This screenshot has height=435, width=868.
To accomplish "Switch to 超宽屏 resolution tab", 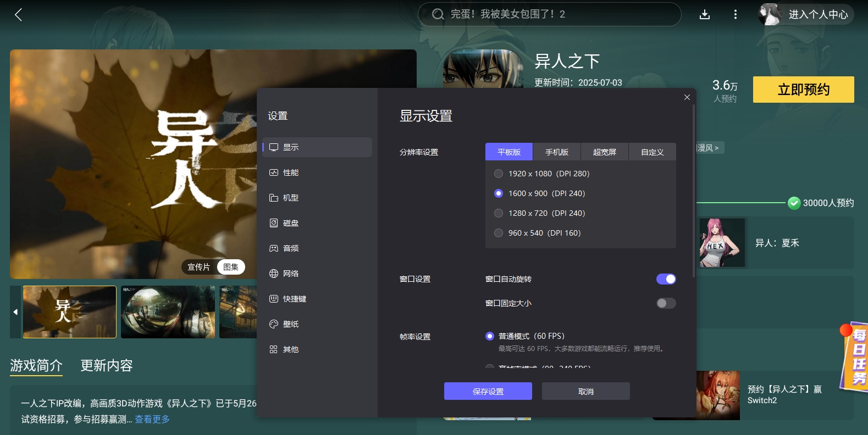I will coord(605,152).
